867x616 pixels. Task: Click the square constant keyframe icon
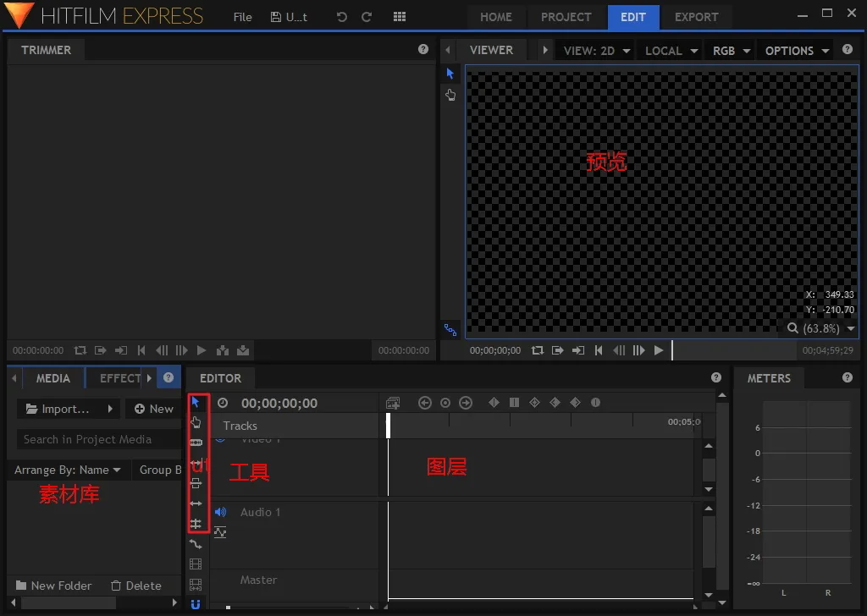pos(514,402)
